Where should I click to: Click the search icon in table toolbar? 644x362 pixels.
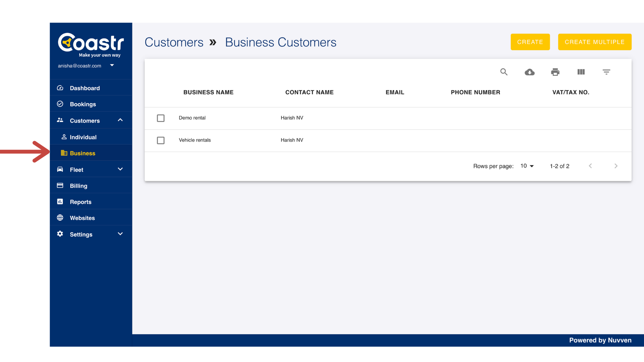coord(504,72)
